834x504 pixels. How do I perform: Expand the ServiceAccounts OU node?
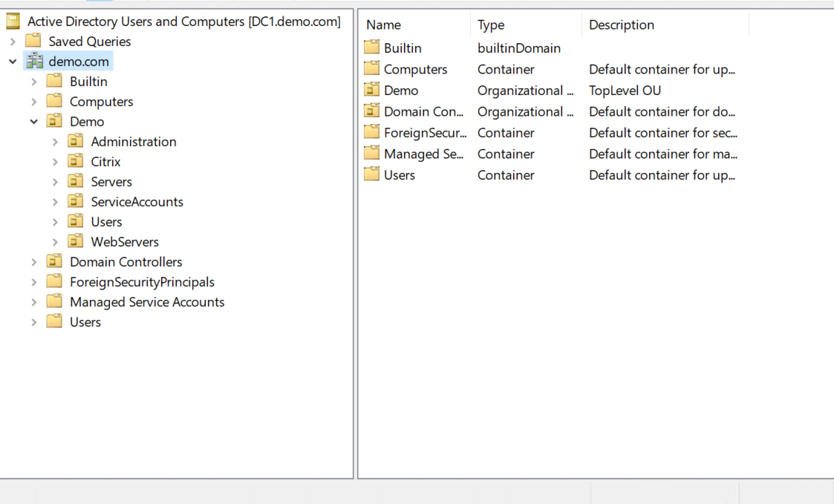(x=55, y=202)
